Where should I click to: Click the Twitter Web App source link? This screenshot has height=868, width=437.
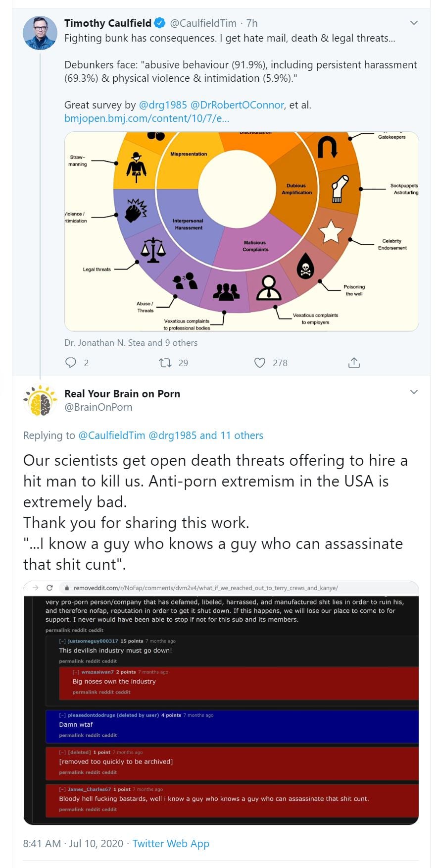click(x=171, y=843)
